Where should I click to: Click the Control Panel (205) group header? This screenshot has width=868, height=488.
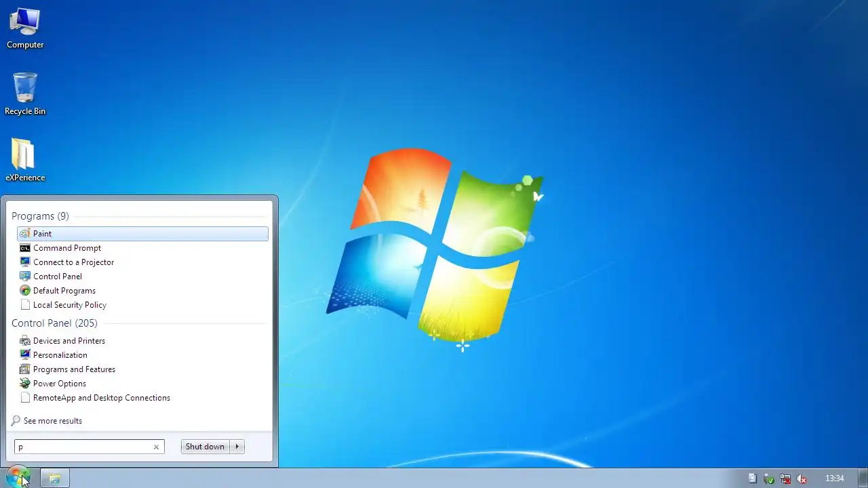point(54,323)
